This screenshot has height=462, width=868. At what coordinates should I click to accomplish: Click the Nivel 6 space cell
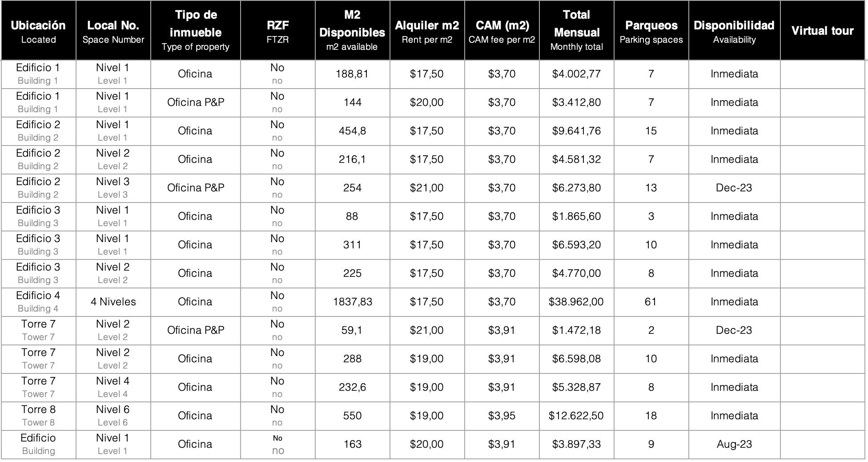click(x=113, y=416)
